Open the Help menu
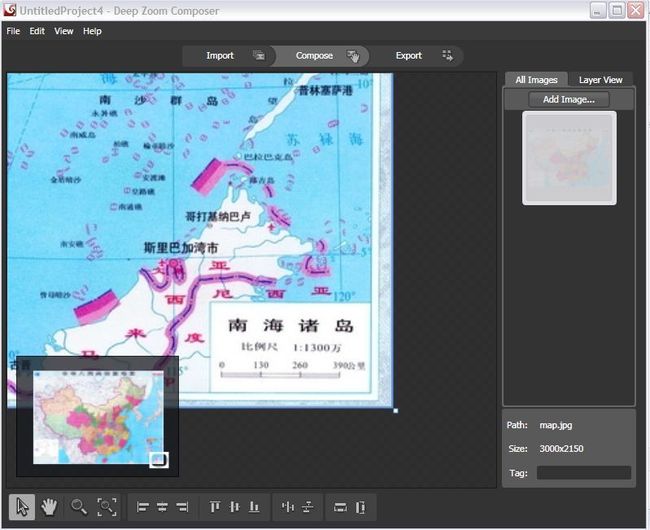650x530 pixels. 92,31
